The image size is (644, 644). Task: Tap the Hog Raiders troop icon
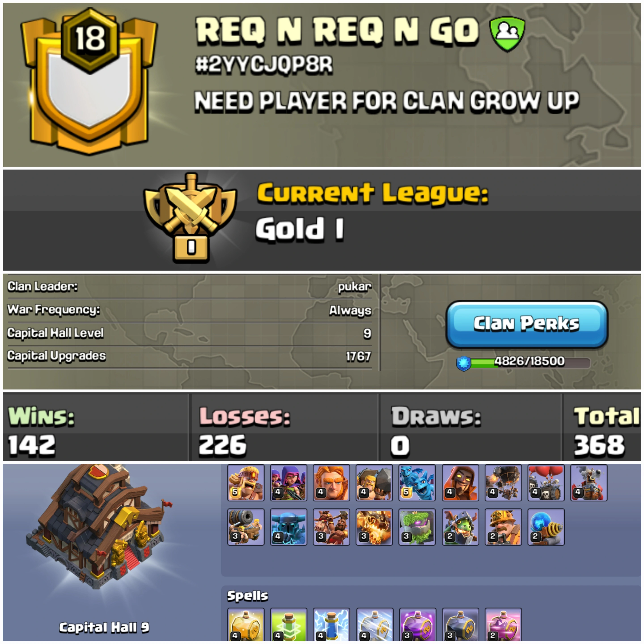pyautogui.click(x=331, y=527)
